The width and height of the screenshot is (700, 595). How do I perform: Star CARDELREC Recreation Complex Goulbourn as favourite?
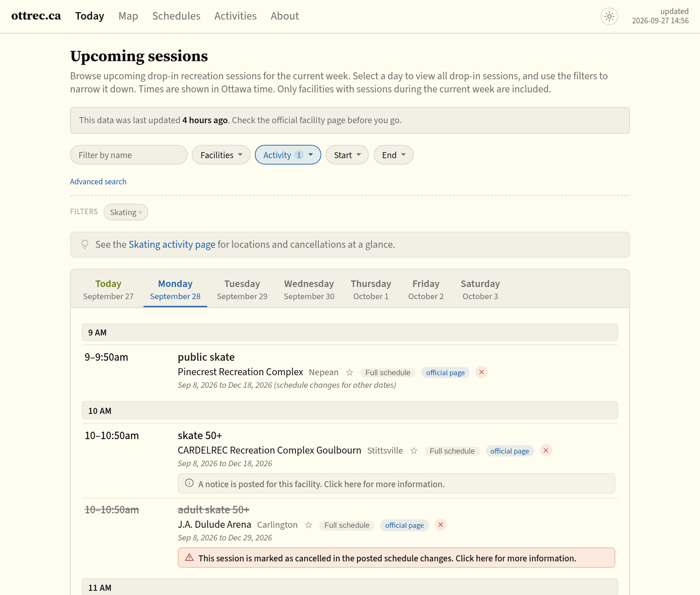click(x=414, y=451)
